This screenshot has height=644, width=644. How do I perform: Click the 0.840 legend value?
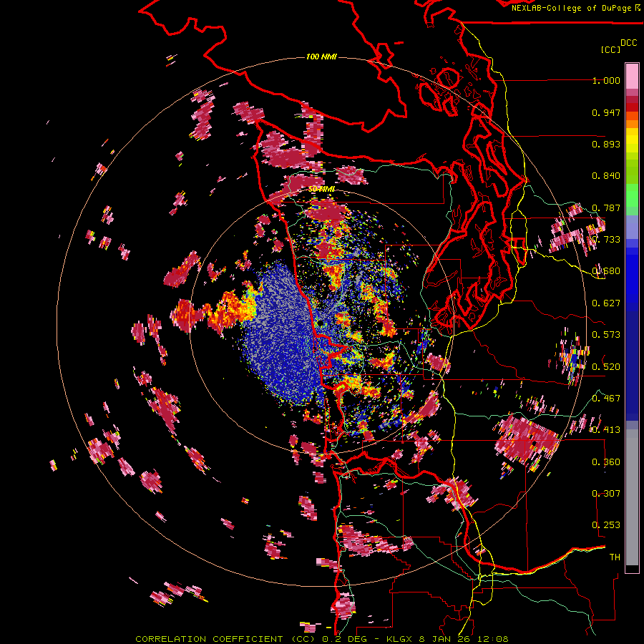(606, 176)
